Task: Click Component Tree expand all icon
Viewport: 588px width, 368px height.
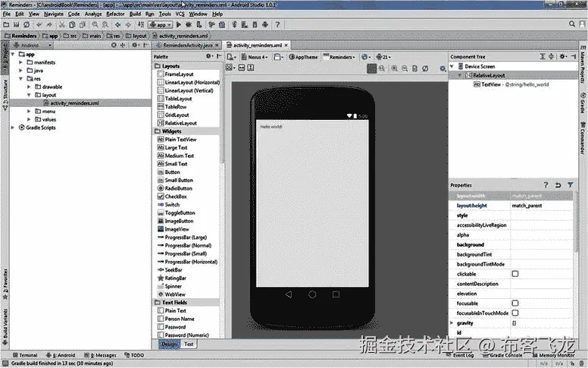Action: pyautogui.click(x=543, y=56)
